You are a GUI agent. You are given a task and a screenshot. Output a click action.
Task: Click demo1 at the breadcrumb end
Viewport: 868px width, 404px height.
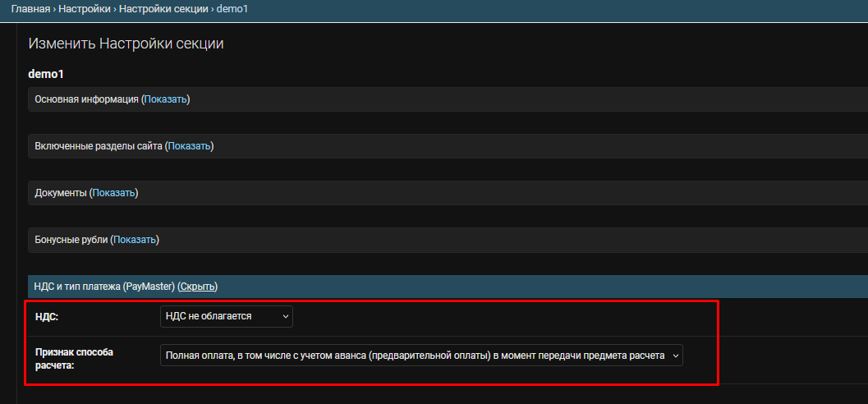point(232,9)
